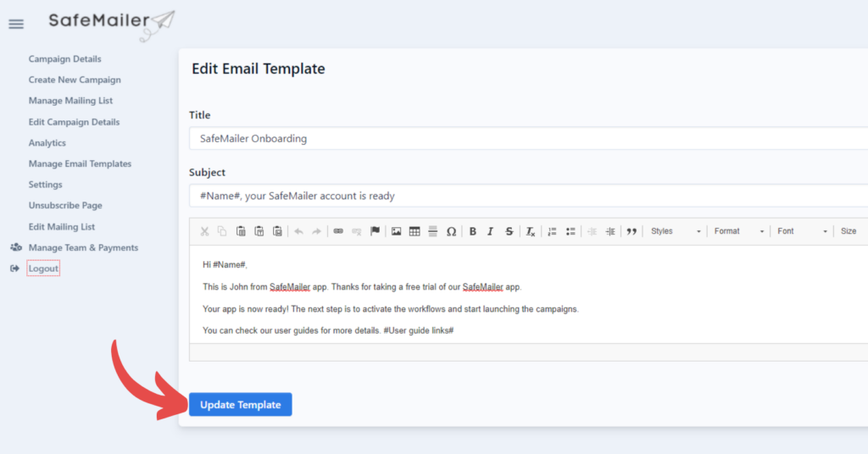Toggle bold formatting

click(x=473, y=231)
